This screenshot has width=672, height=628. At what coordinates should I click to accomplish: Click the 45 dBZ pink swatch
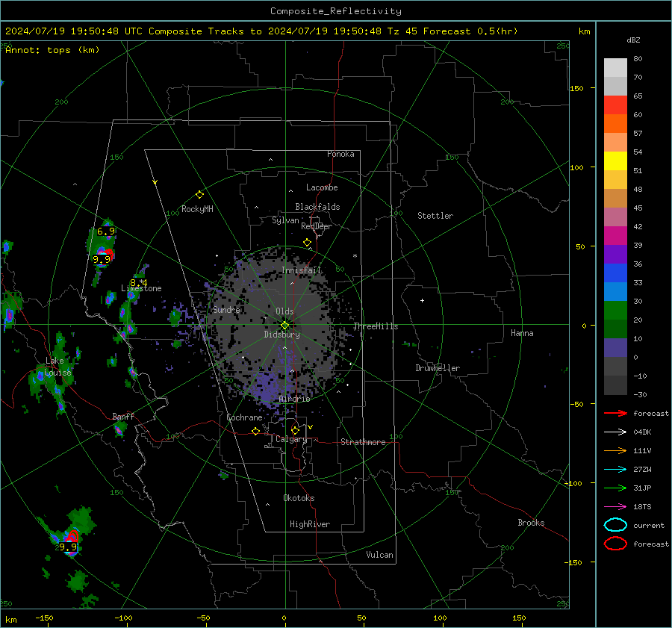click(615, 217)
